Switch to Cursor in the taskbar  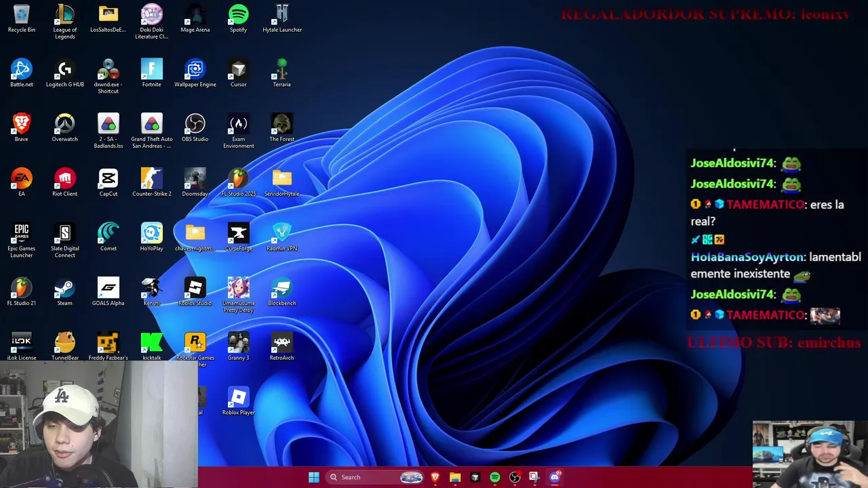tap(475, 477)
